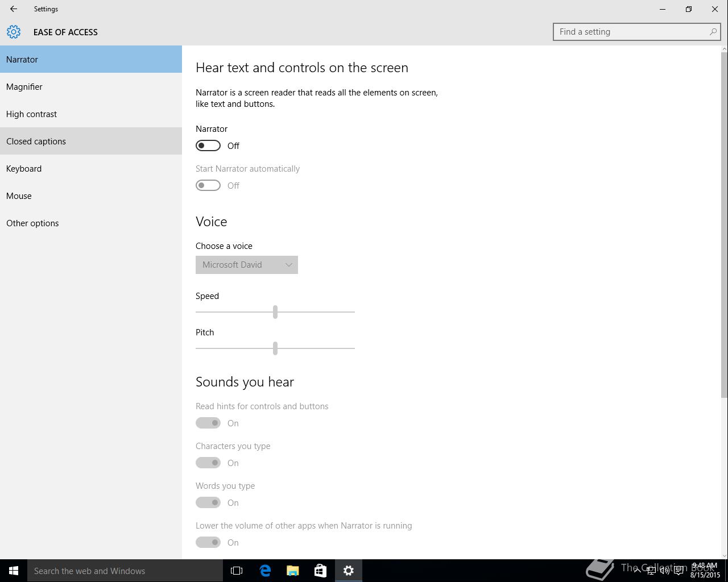
Task: Toggle Characters you type switch
Action: tap(208, 463)
